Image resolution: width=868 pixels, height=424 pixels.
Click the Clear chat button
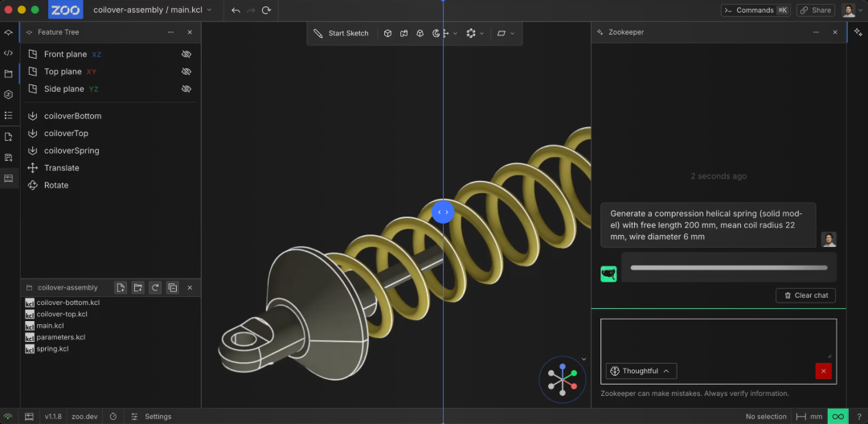pos(805,295)
